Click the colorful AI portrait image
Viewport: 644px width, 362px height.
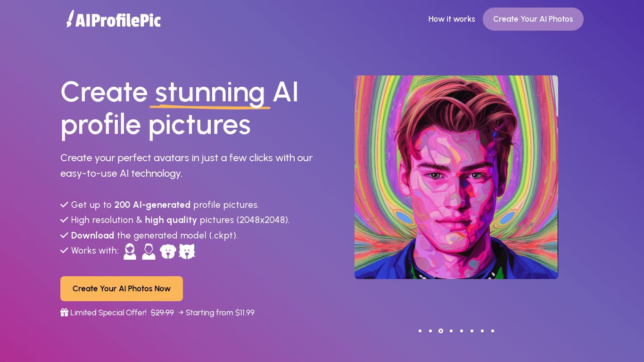[x=456, y=177]
